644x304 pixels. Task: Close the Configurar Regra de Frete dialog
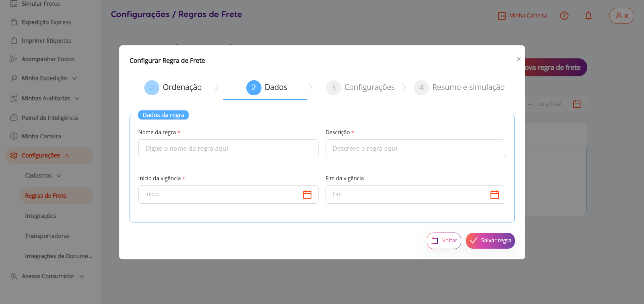518,59
